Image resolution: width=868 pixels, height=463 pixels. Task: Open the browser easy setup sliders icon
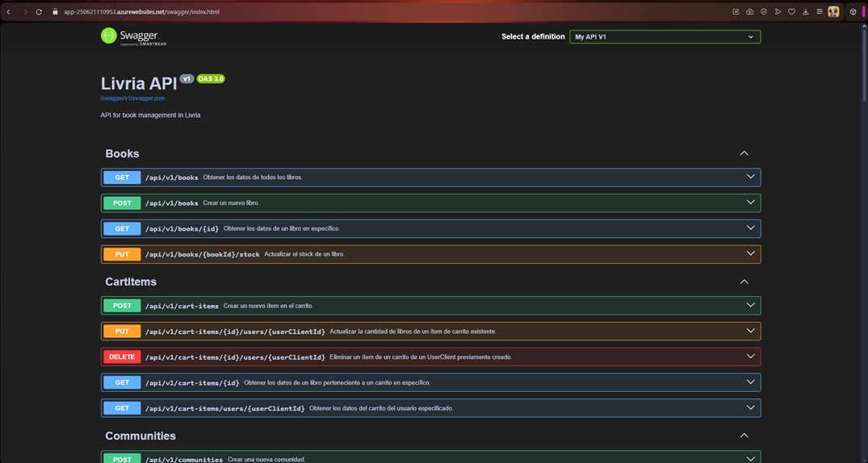pos(820,11)
